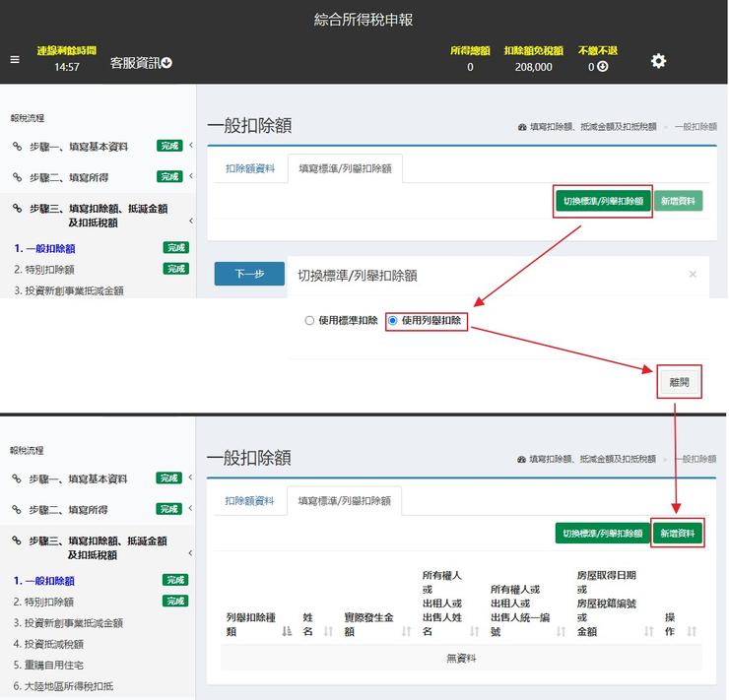Click the settings gear icon
729x700 pixels.
[x=658, y=61]
